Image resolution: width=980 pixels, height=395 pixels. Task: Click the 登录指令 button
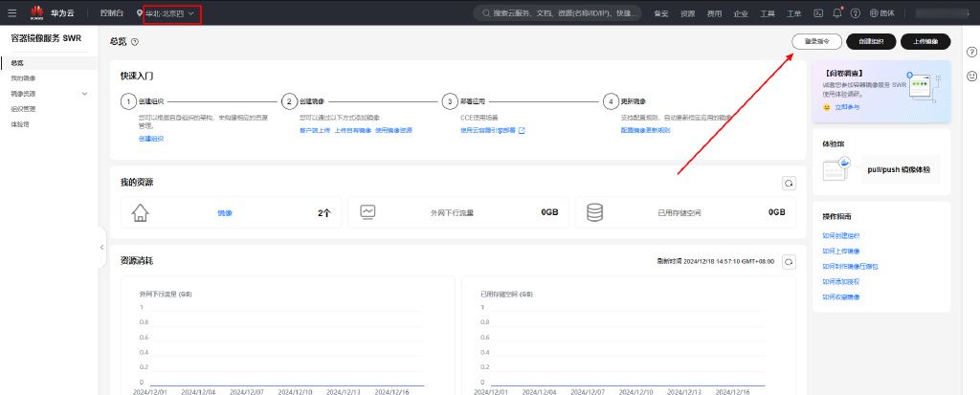pos(816,41)
